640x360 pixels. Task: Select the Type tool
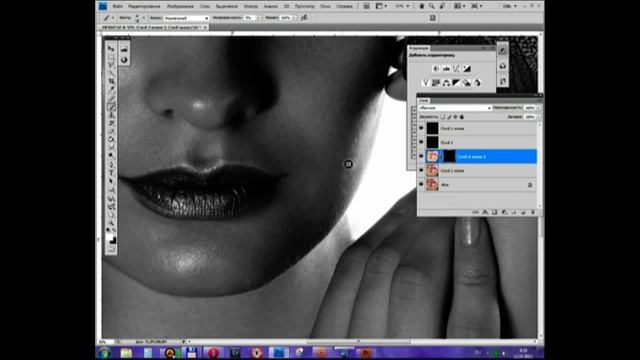(111, 173)
